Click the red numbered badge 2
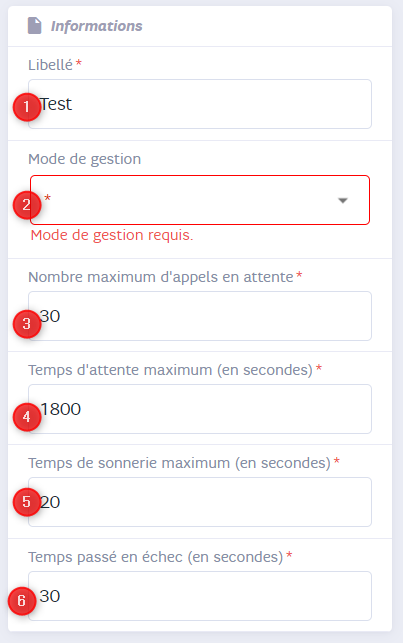Viewport: 403px width, 643px height. click(27, 205)
